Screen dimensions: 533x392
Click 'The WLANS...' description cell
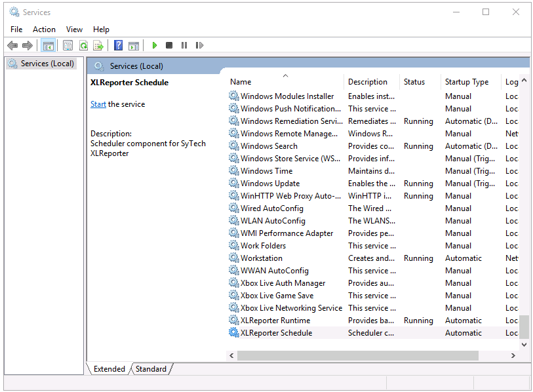point(372,221)
